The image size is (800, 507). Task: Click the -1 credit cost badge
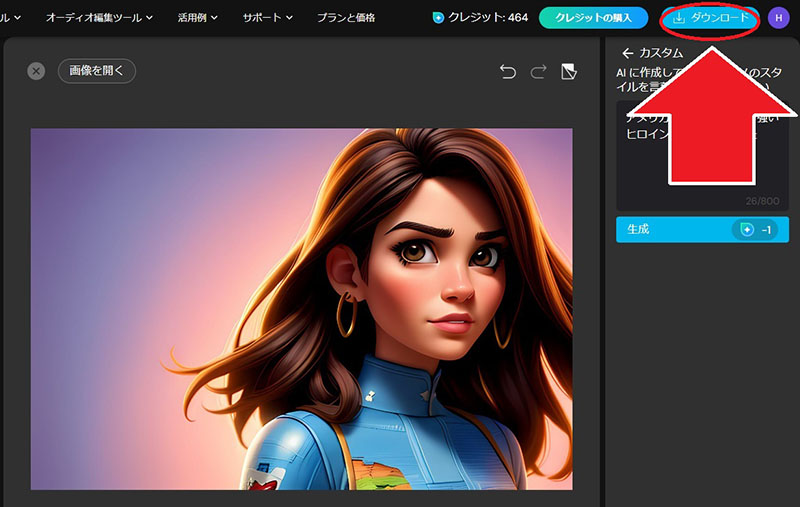[757, 230]
